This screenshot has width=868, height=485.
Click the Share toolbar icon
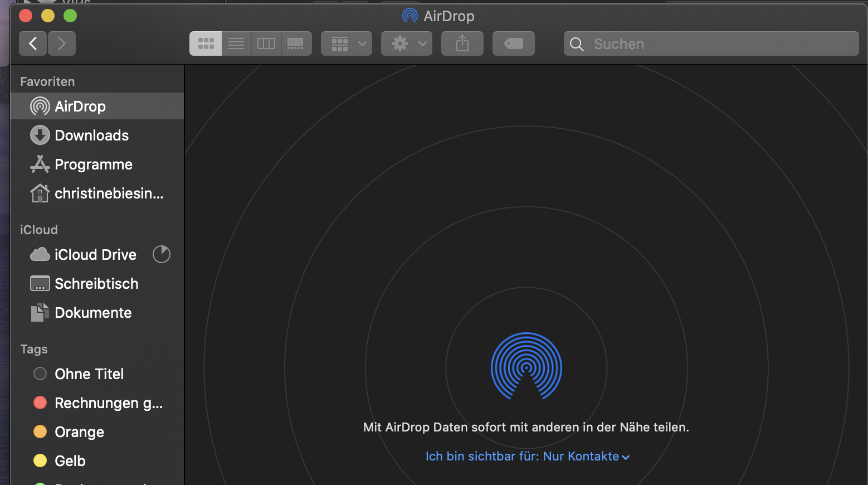pos(462,43)
